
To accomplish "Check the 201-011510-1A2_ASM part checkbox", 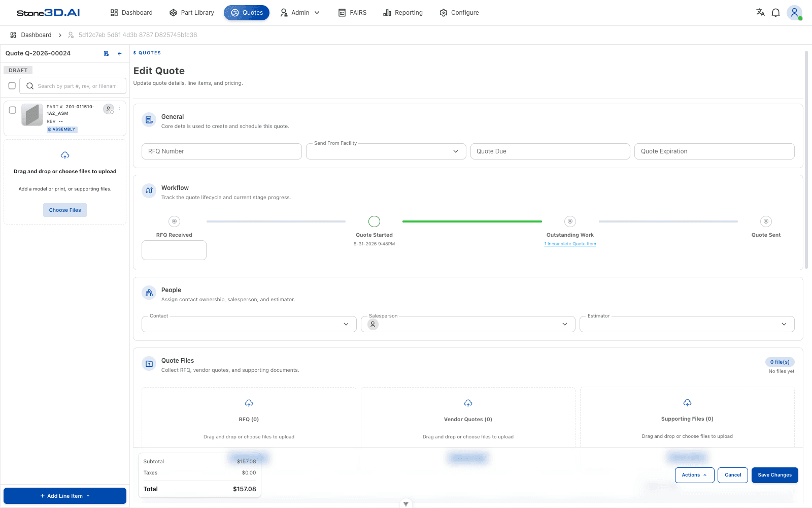I will [13, 110].
